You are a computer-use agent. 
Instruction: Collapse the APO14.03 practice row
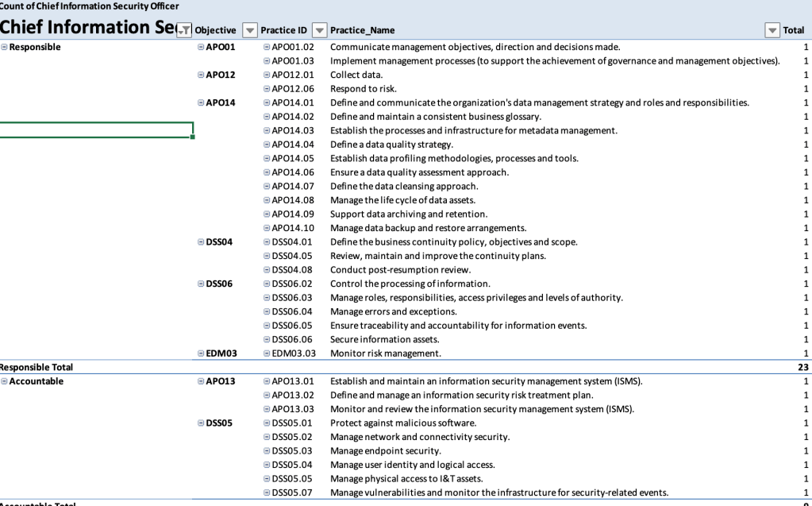(267, 131)
